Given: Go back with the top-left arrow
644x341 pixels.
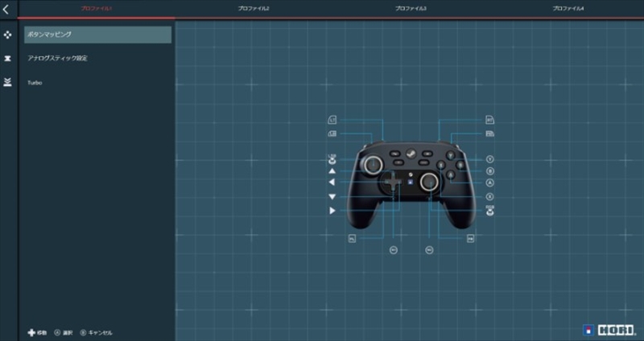Looking at the screenshot, I should [6, 9].
